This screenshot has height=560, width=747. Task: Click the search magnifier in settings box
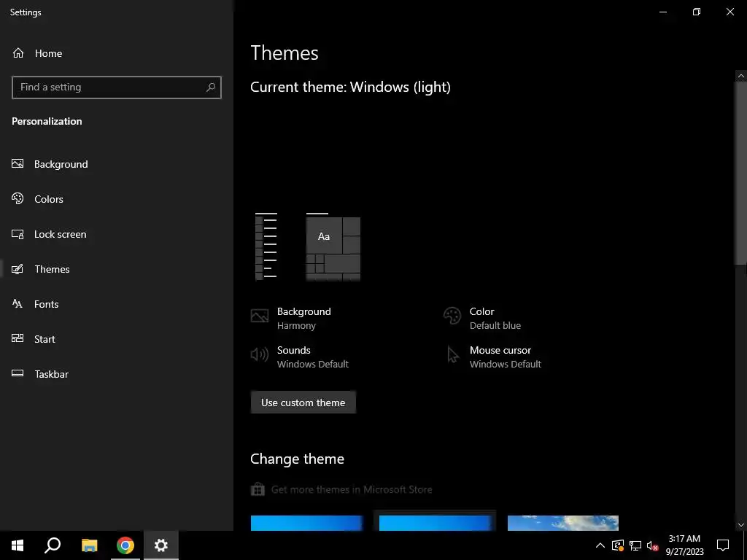(x=211, y=87)
